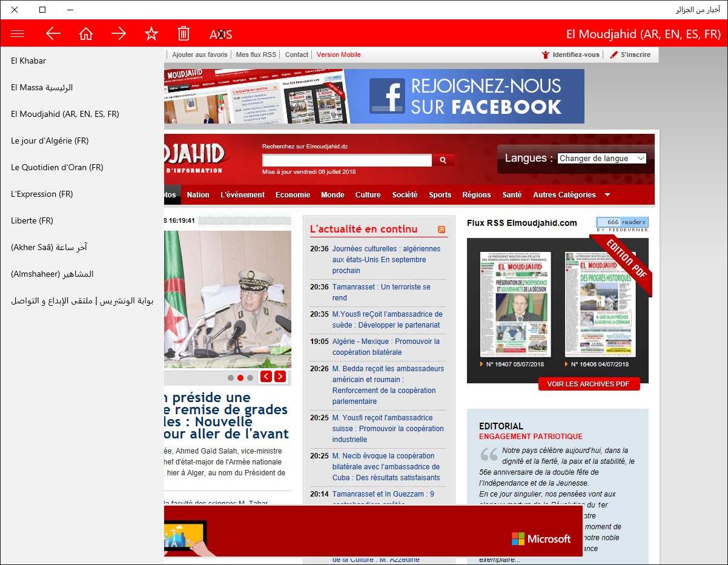This screenshot has height=565, width=728.
Task: Show next slide with red arrow
Action: click(280, 377)
